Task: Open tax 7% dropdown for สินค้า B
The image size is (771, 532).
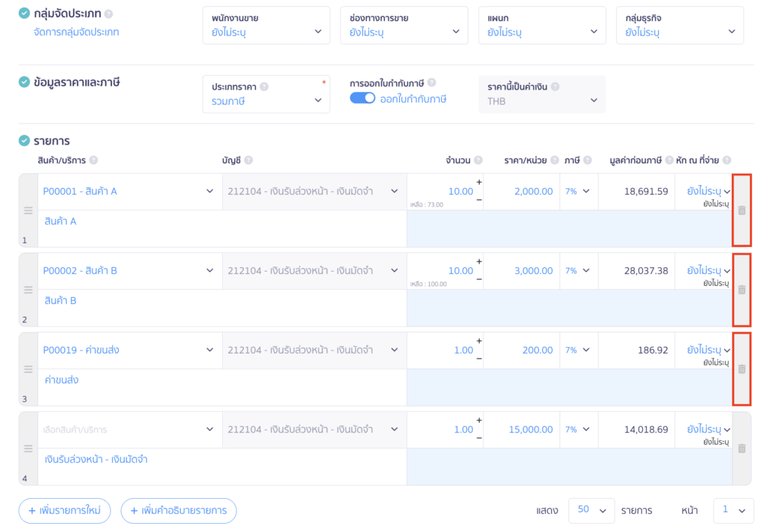Action: (x=577, y=271)
